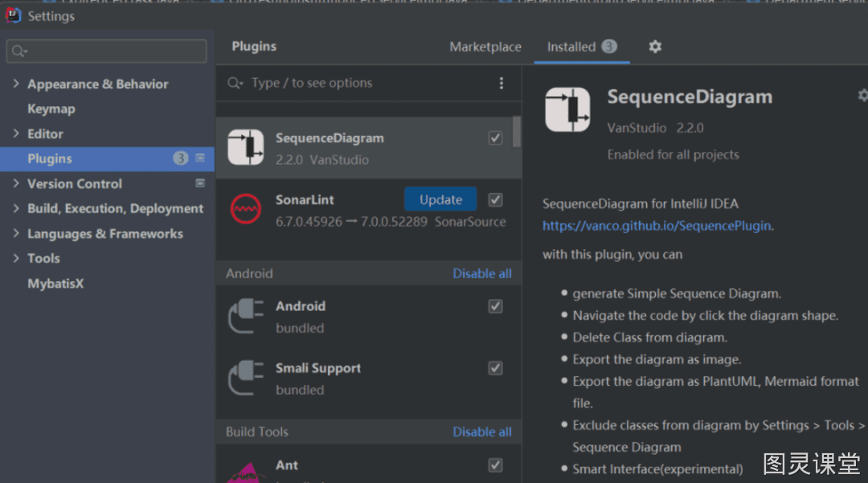Select the Smali Support plugin name
This screenshot has height=483, width=868.
317,368
